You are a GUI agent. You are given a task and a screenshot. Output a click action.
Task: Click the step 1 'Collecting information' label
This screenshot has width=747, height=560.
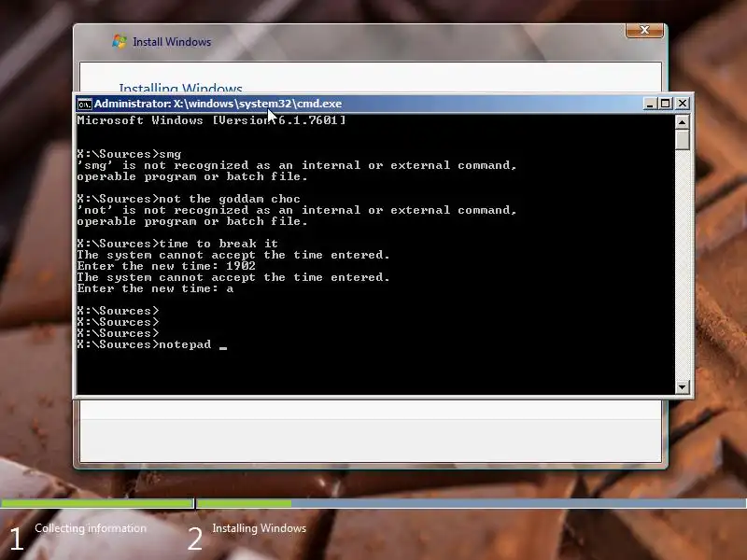[91, 528]
